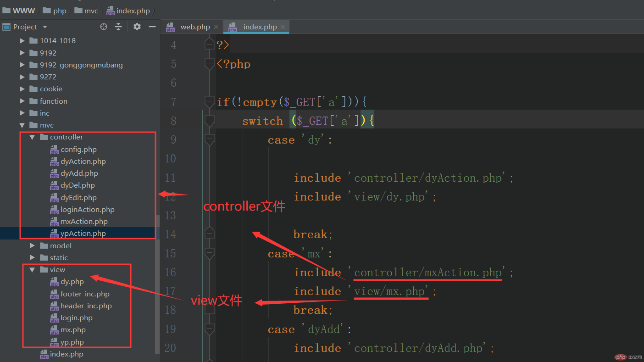Select mx.php file icon
644x362 pixels.
(x=54, y=330)
